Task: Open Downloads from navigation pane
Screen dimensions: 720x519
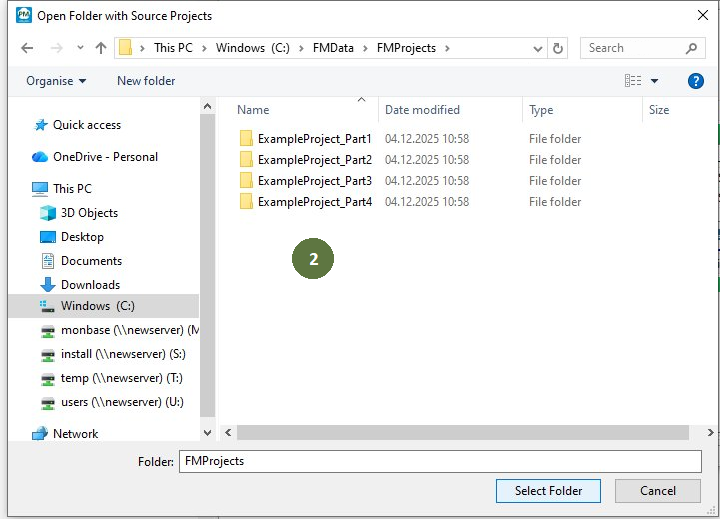Action: [x=90, y=285]
